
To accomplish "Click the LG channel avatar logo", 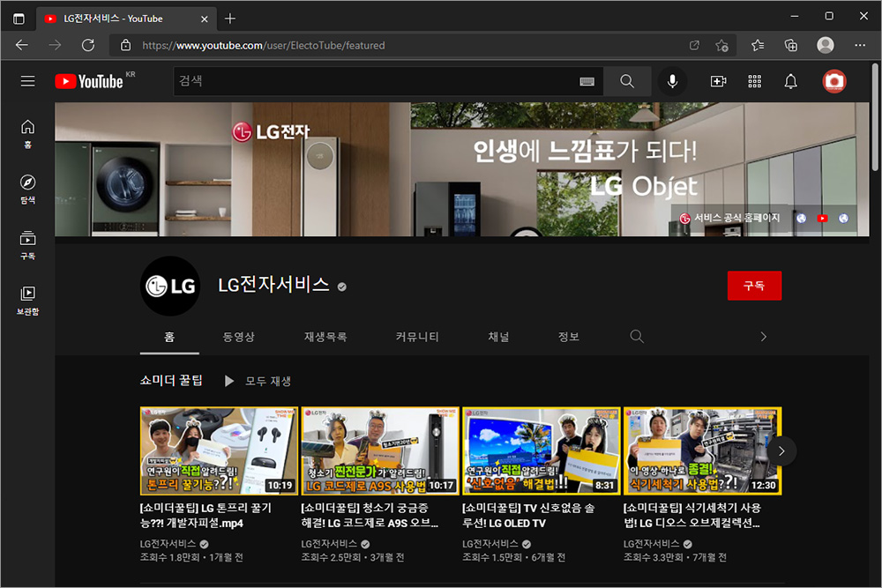I will point(170,286).
